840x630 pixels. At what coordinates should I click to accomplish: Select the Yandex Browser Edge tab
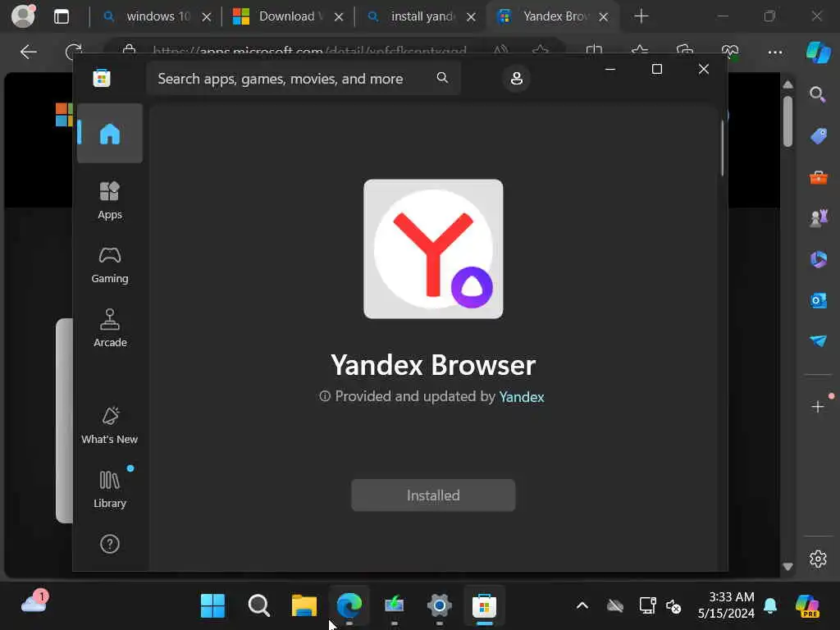(x=552, y=16)
